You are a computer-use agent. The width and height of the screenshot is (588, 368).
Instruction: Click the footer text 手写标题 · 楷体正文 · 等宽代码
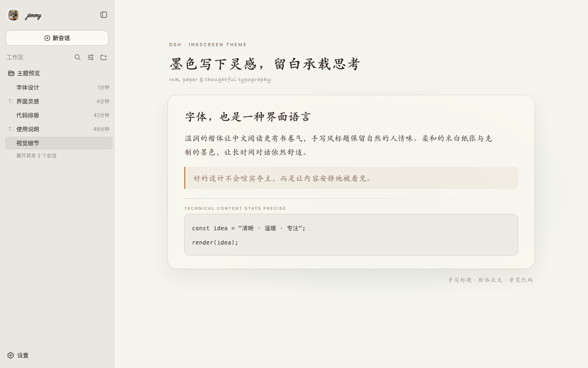pos(490,280)
